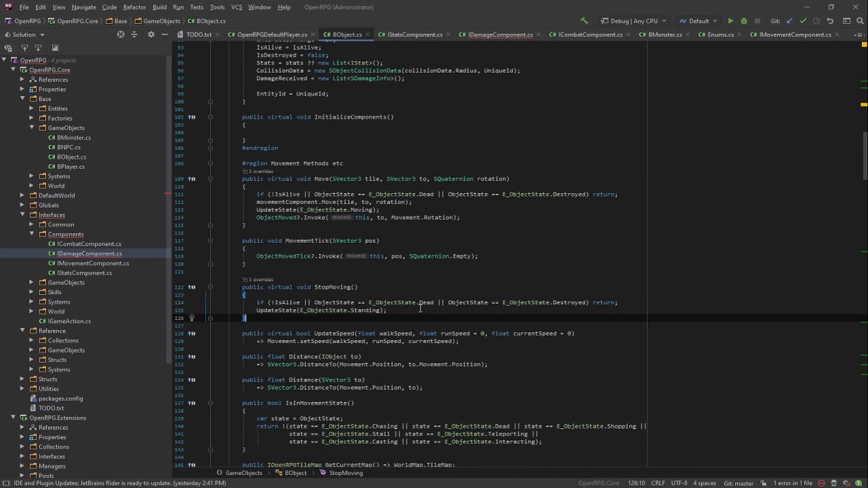Collapse the GameObjects folder under Base
This screenshot has height=488, width=868.
[x=31, y=127]
